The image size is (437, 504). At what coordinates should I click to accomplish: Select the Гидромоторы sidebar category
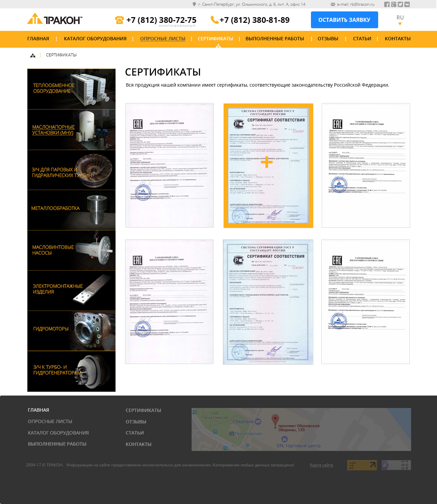pyautogui.click(x=51, y=329)
